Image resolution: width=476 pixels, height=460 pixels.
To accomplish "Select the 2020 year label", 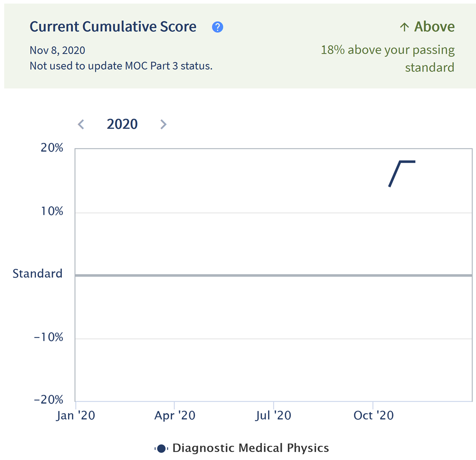I will (x=122, y=124).
